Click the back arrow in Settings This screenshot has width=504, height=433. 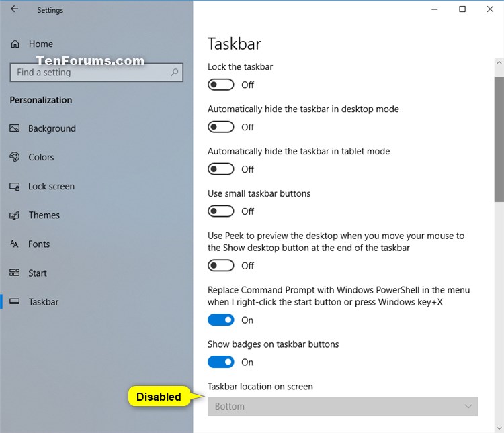(x=15, y=9)
